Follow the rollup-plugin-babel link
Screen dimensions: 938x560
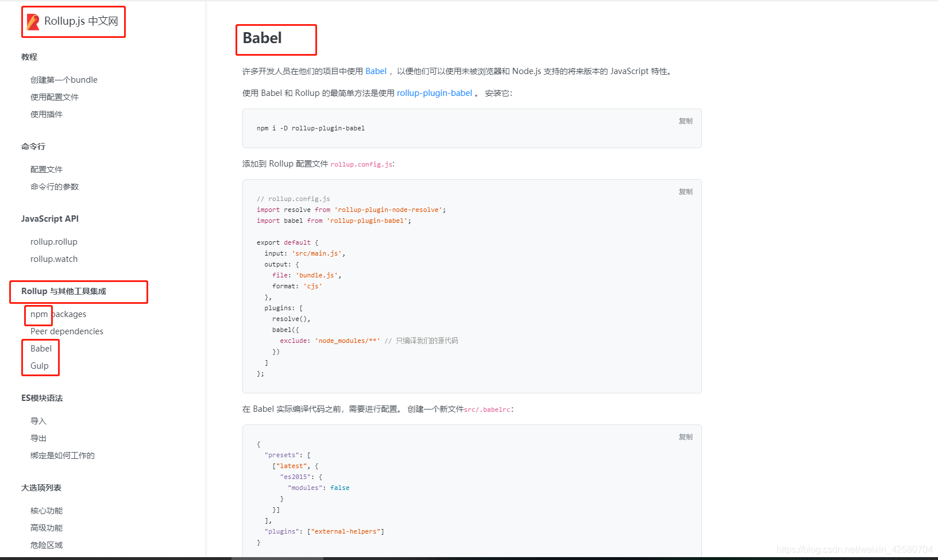pos(434,93)
